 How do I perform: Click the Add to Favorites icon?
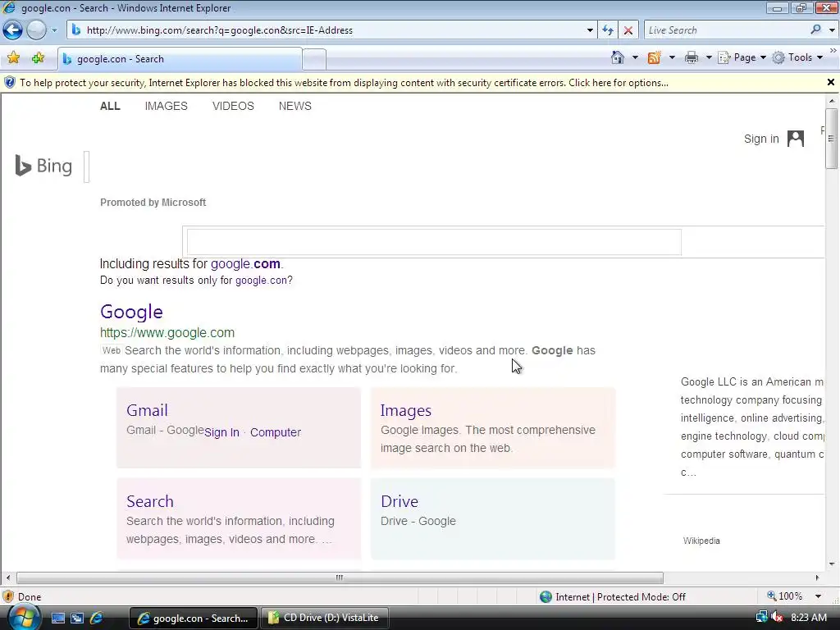pos(38,58)
